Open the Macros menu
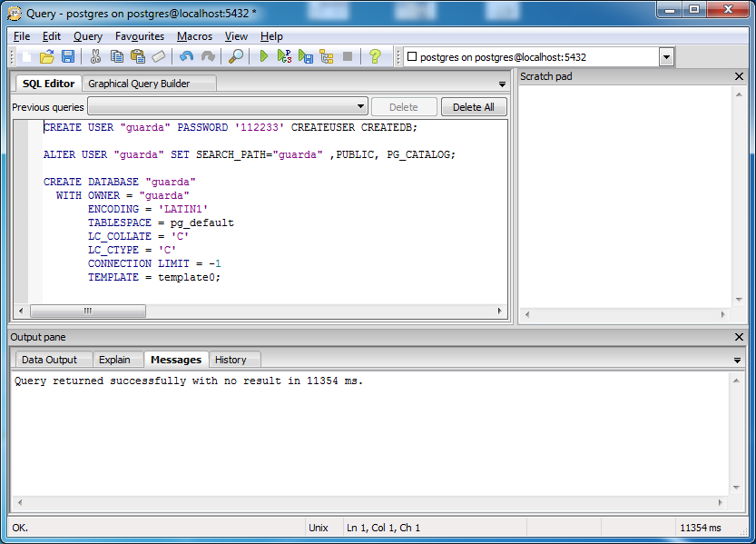The height and width of the screenshot is (544, 756). click(x=194, y=36)
